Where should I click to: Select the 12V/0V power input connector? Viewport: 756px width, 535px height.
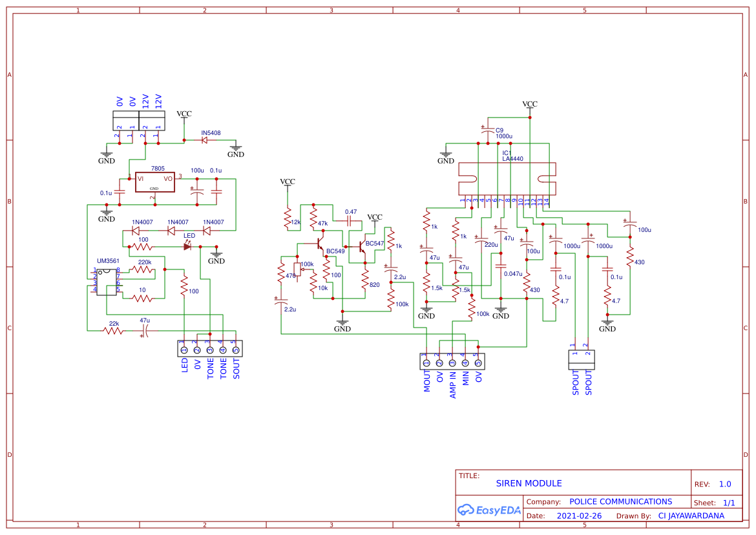pos(138,121)
